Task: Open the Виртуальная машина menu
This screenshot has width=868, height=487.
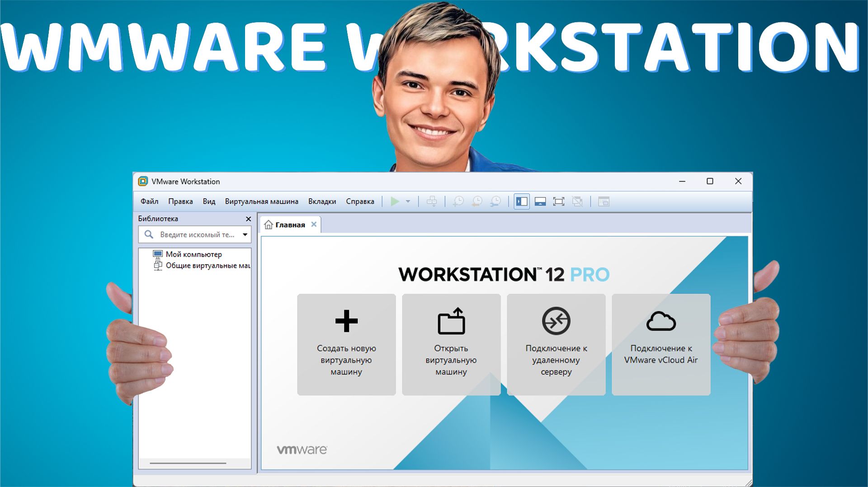Action: tap(261, 201)
